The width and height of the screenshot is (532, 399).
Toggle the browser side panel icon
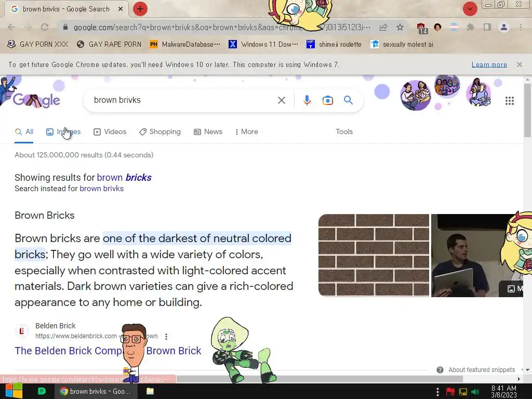[487, 27]
